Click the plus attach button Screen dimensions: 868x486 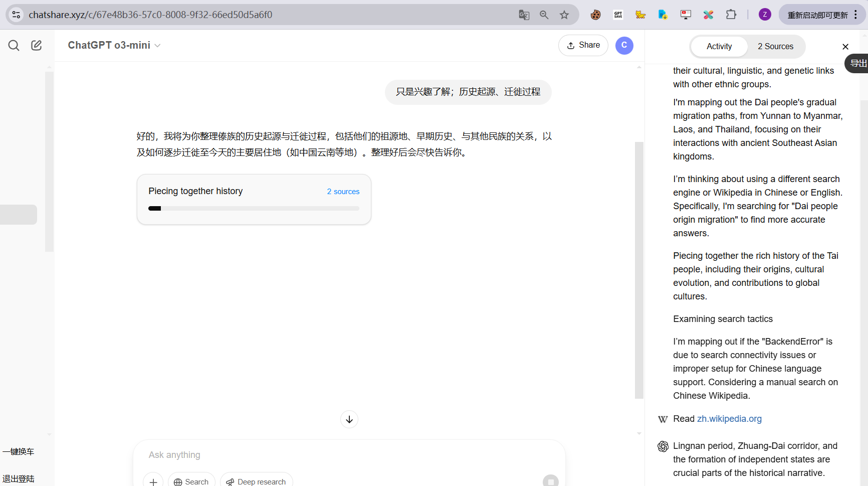[153, 481]
